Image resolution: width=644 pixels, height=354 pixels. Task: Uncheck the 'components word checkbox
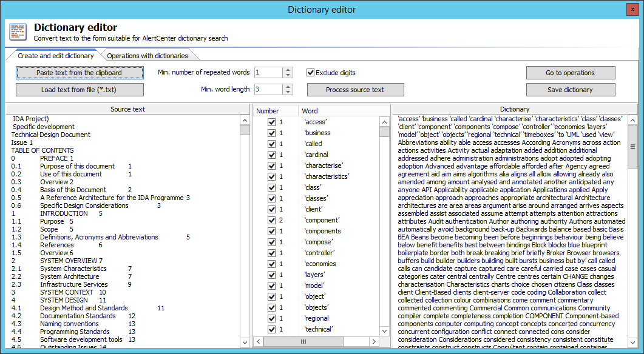coord(271,231)
